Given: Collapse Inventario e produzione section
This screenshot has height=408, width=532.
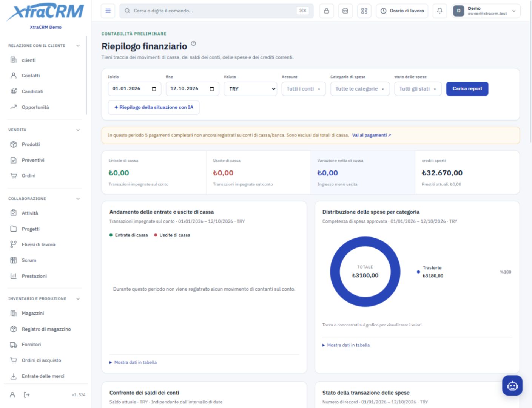Looking at the screenshot, I should click(78, 299).
